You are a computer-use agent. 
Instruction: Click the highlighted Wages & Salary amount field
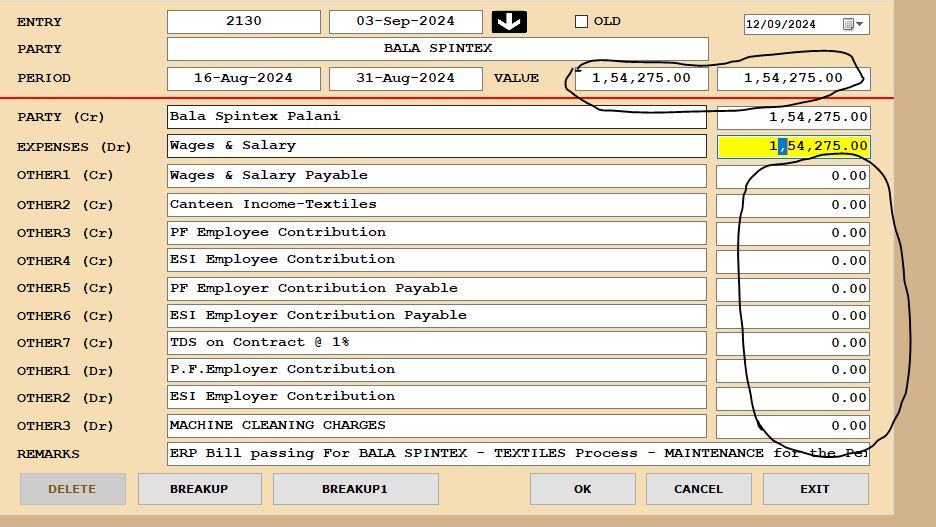point(793,146)
